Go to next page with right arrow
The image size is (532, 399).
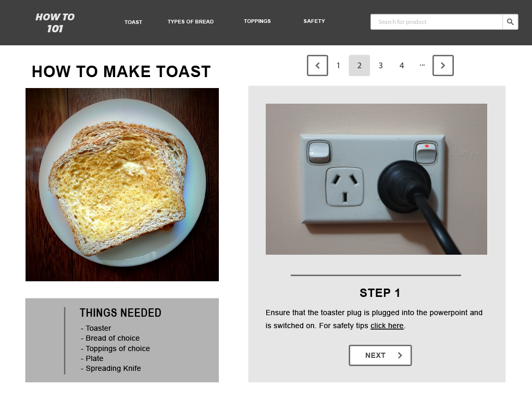point(443,66)
